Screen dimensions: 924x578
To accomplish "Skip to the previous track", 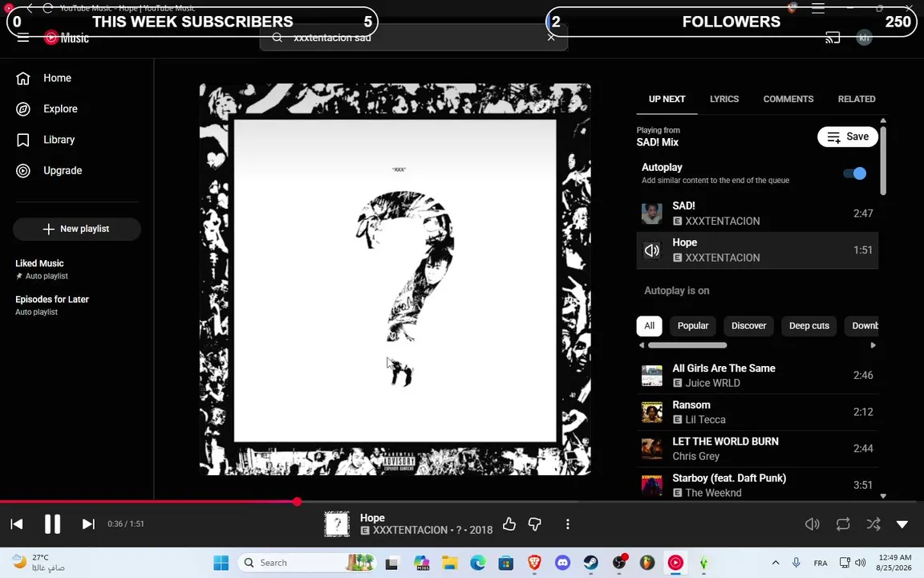I will coord(17,523).
